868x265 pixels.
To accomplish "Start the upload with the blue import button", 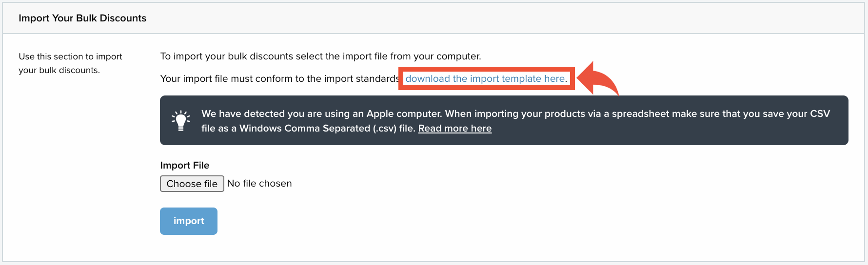I will [189, 221].
